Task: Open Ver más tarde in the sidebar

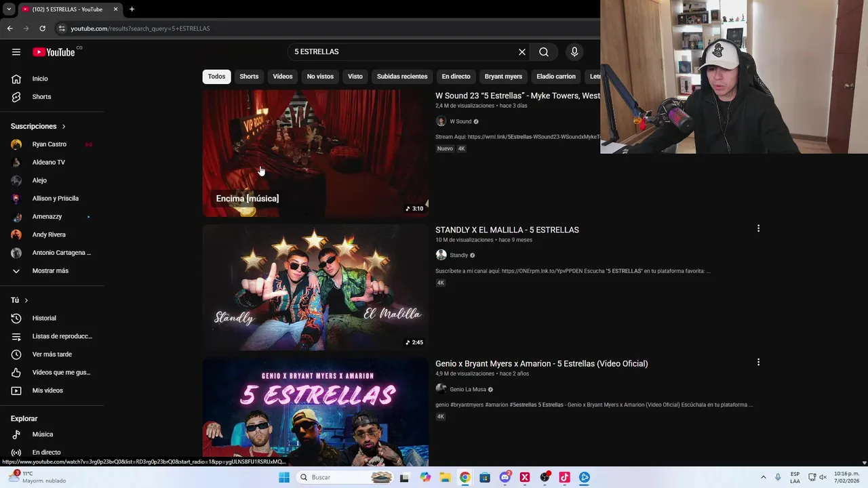Action: (x=52, y=354)
